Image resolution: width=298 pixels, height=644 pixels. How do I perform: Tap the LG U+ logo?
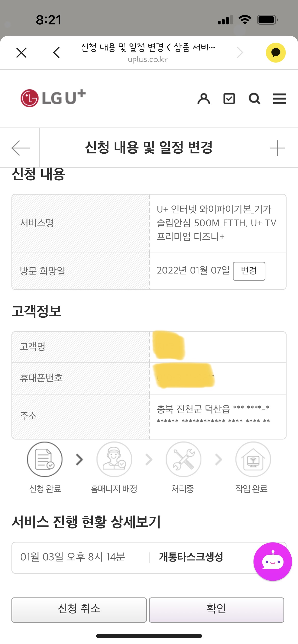pos(53,98)
